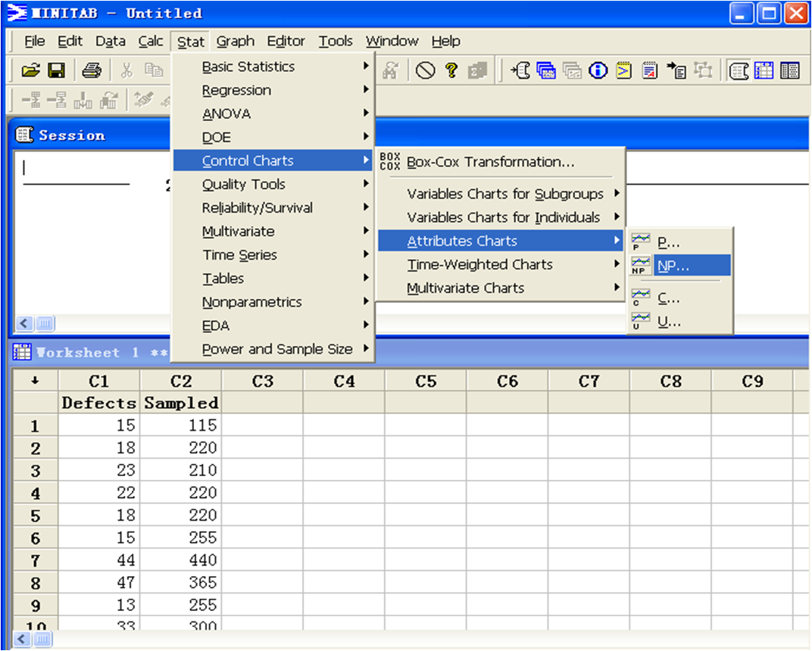Open the Graph menu in menu bar

pyautogui.click(x=235, y=41)
